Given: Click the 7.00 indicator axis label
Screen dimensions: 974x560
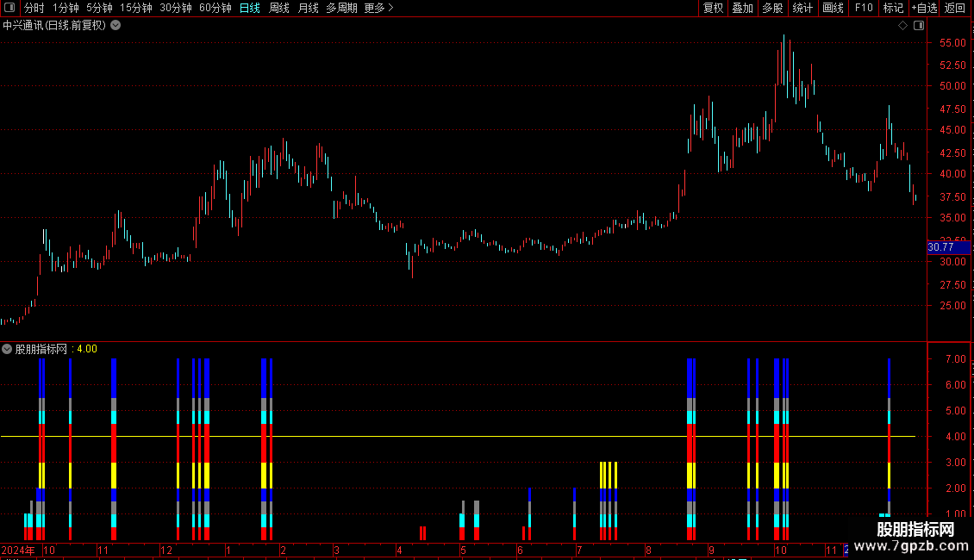Looking at the screenshot, I should (956, 359).
